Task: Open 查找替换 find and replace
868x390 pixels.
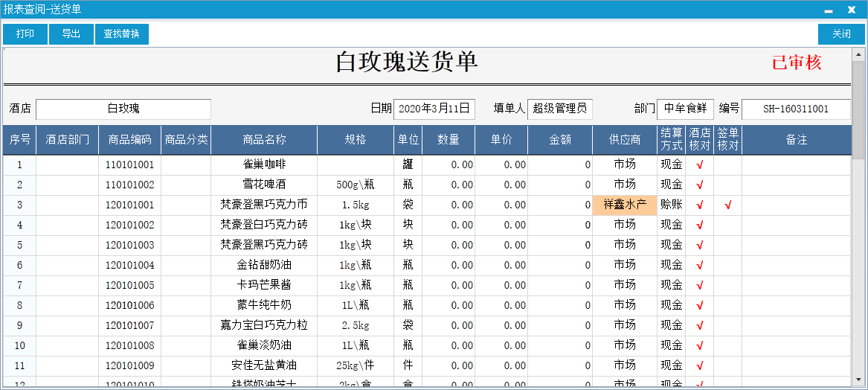Action: (122, 33)
